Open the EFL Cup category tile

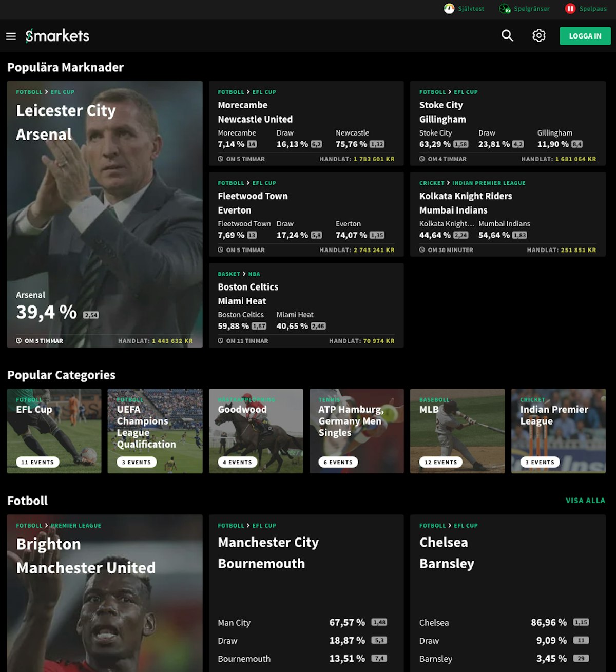[54, 431]
